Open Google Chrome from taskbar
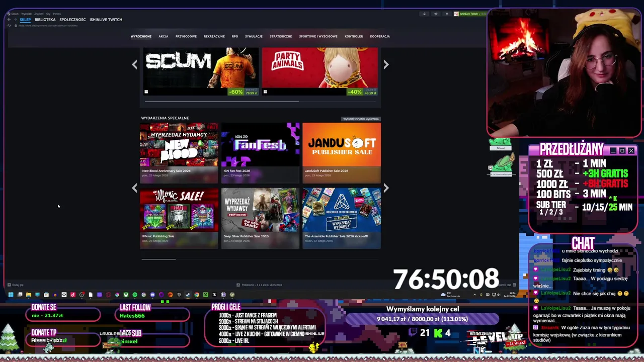Viewport: 644px width, 362px height. pos(197,295)
